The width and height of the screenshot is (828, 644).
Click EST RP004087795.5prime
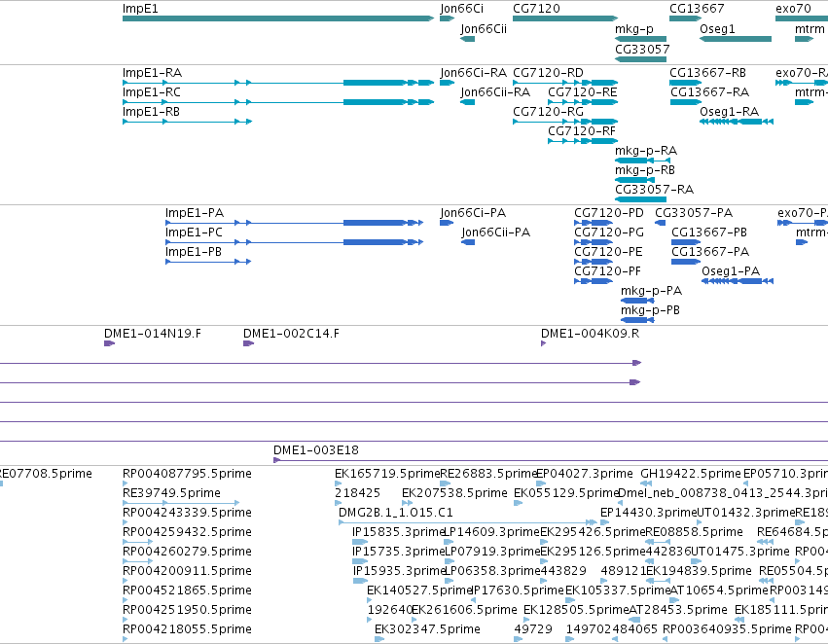click(126, 483)
